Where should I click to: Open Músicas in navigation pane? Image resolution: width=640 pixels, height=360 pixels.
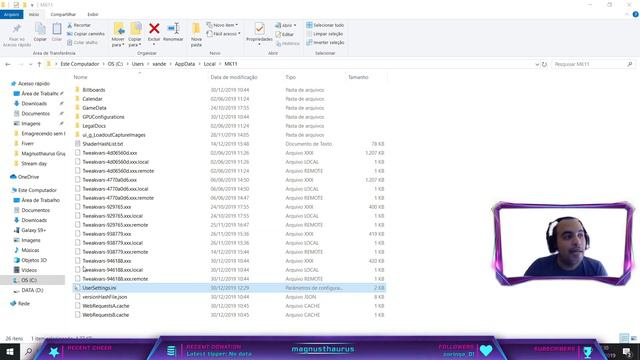pyautogui.click(x=30, y=250)
